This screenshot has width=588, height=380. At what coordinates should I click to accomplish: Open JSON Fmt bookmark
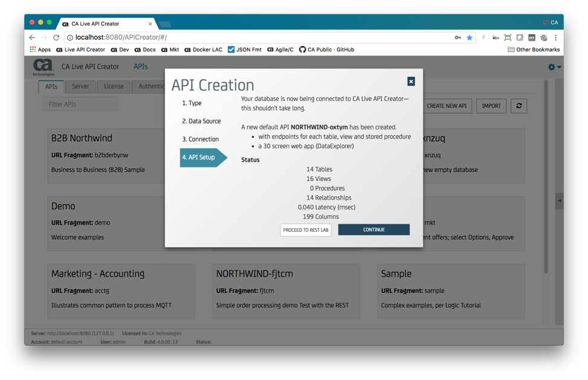tap(245, 50)
